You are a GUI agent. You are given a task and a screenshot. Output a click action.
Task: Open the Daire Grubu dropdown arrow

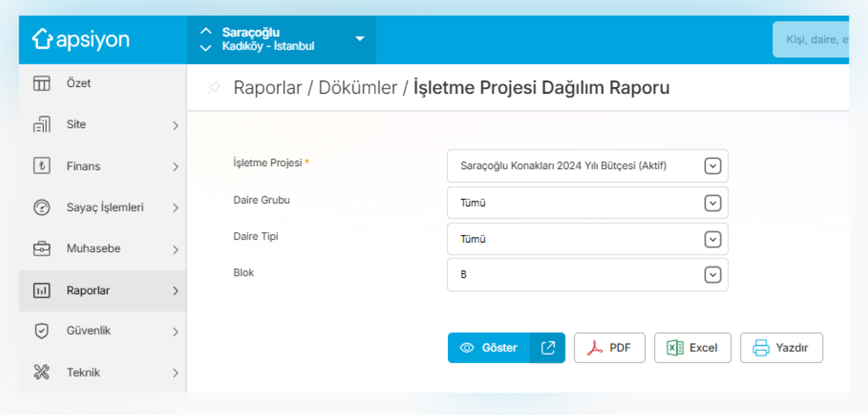(713, 203)
